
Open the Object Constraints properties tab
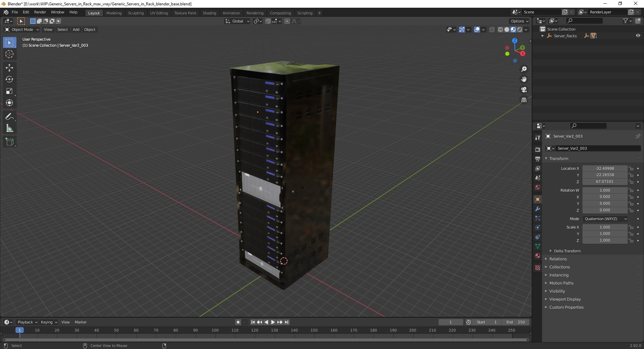(538, 237)
